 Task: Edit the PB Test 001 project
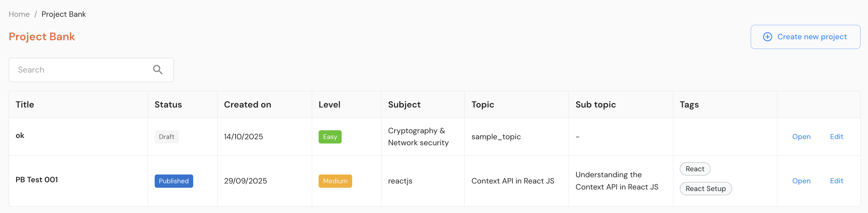tap(836, 181)
